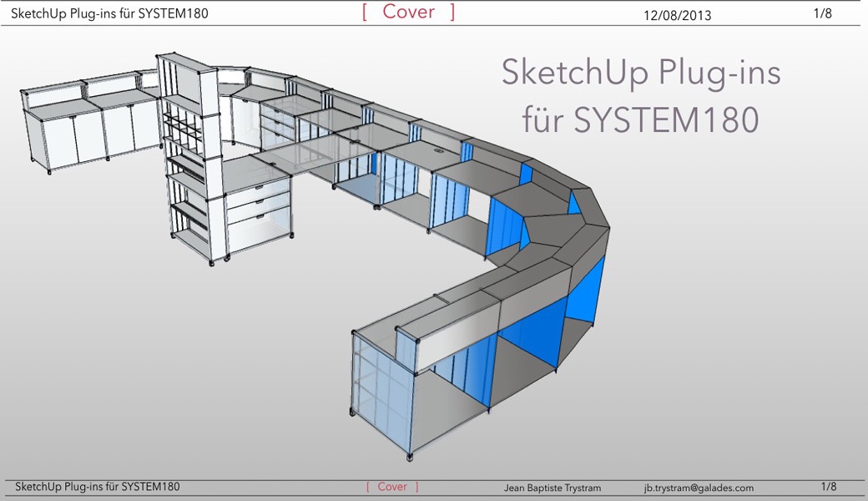868x501 pixels.
Task: Click the header title 'SketchUp Plug-ins für SYSTEM180'
Action: [x=109, y=13]
